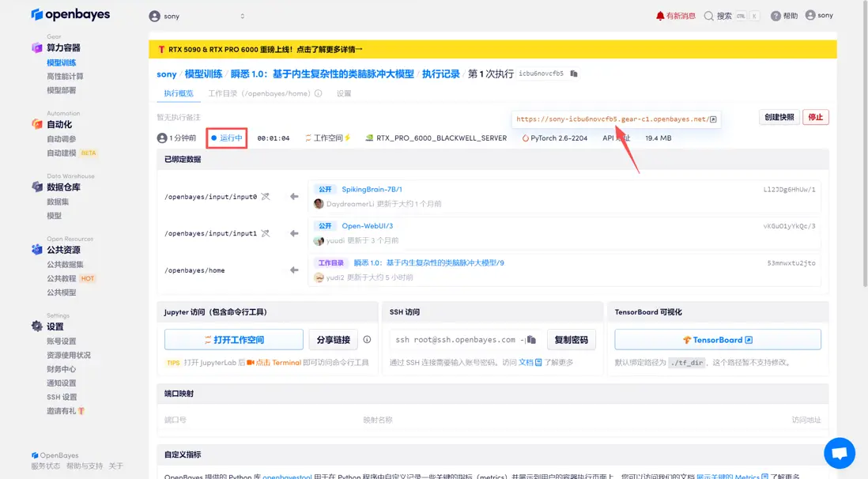Viewport: 868px width, 479px height.
Task: Click the 关于 footer link
Action: [x=115, y=466]
